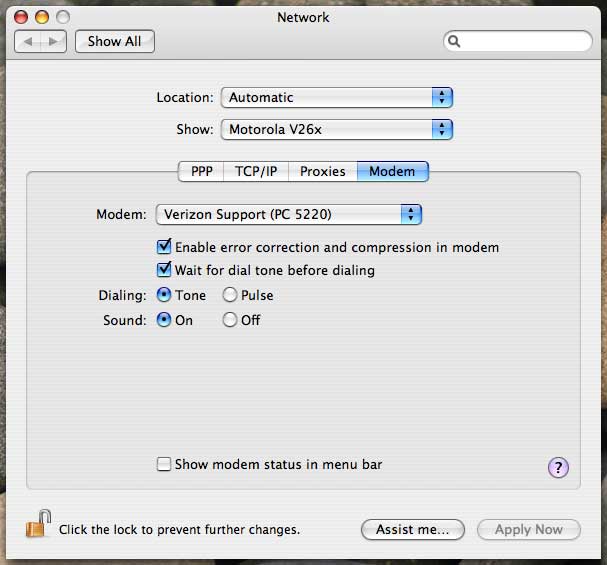Uncheck Enable error correction and compression
607x565 pixels.
click(x=164, y=247)
